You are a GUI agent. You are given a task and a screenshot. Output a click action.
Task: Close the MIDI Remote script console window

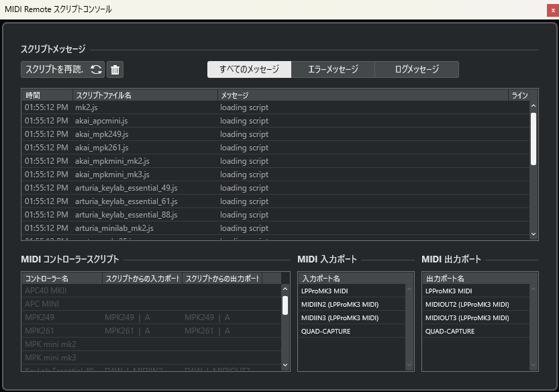(552, 9)
